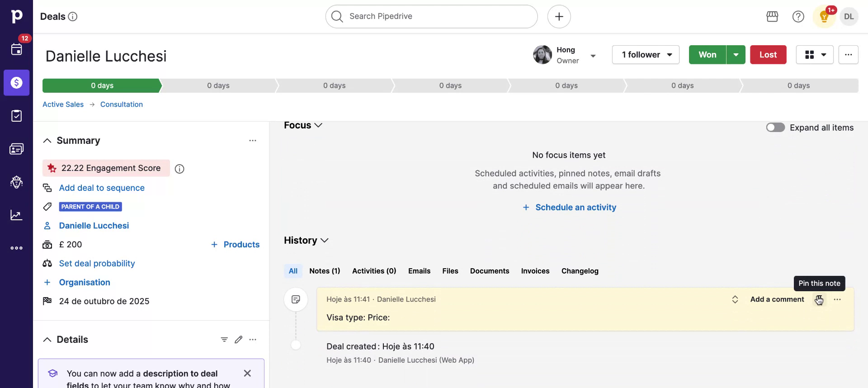
Task: Dismiss the description tip with X
Action: pyautogui.click(x=247, y=374)
